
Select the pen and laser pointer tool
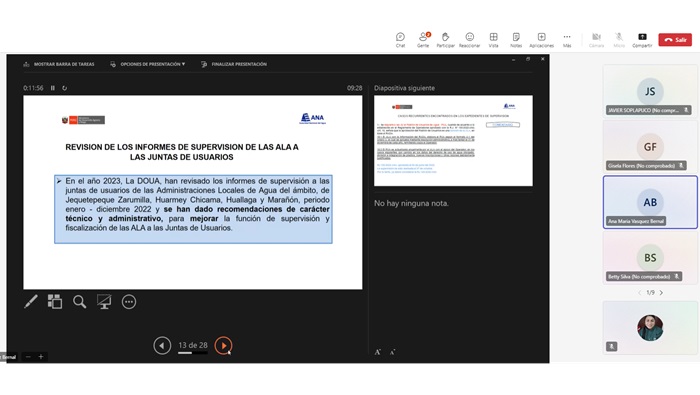coord(31,302)
